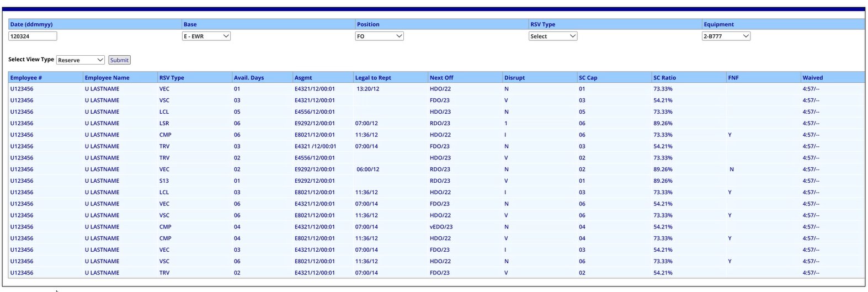Click the Disrupt column header

(x=514, y=78)
